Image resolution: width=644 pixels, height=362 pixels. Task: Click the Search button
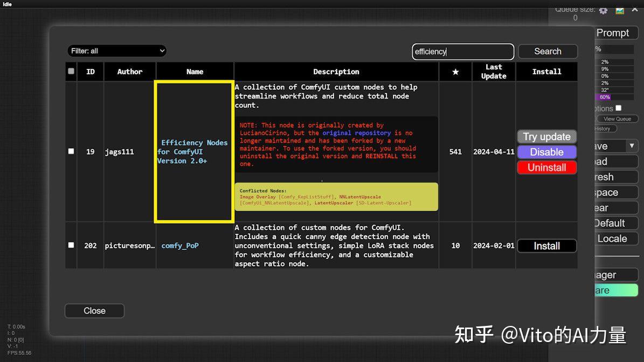(548, 51)
